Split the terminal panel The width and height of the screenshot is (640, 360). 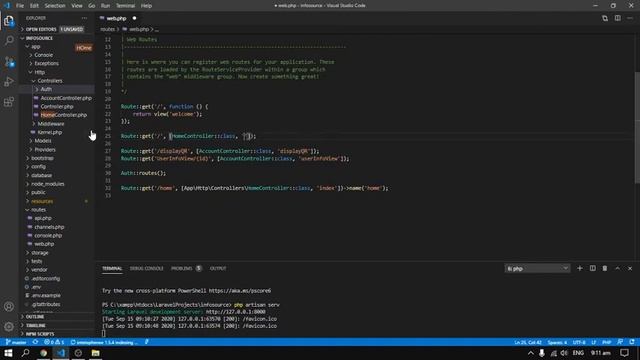click(592, 268)
